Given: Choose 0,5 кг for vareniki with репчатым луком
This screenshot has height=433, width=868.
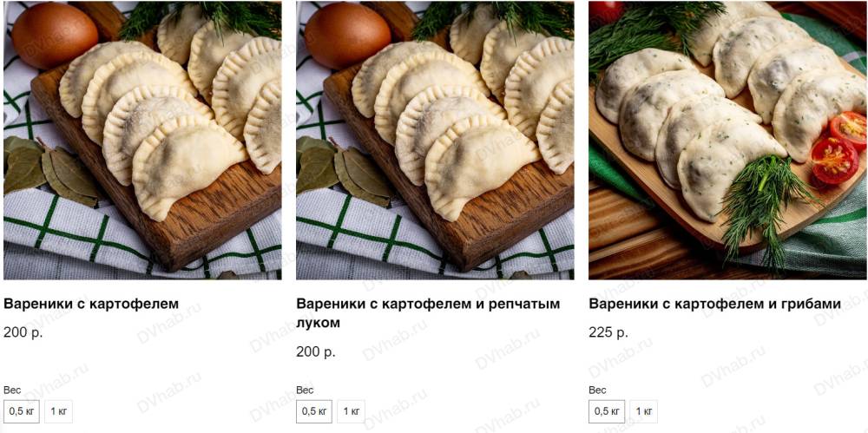Looking at the screenshot, I should tap(314, 411).
